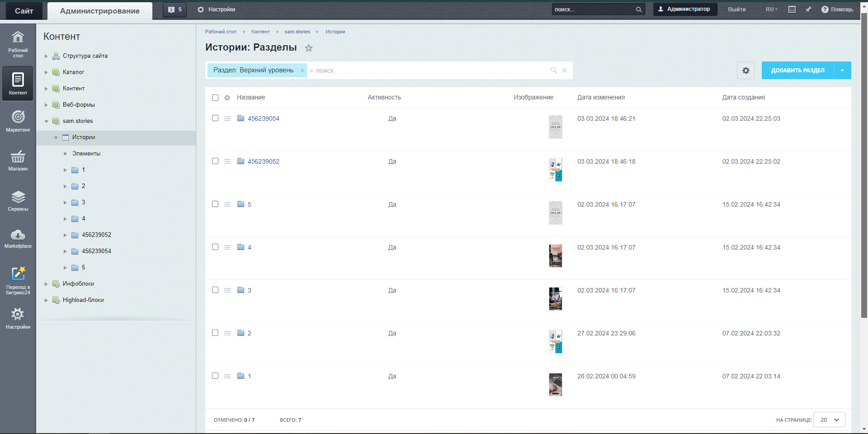This screenshot has width=868, height=434.
Task: Open the Настройки menu in top bar
Action: (x=217, y=9)
